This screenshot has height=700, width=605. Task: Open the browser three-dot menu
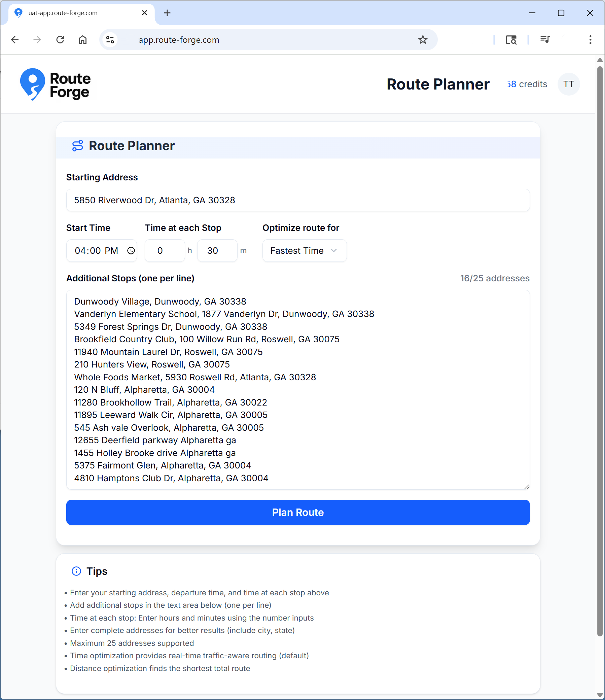(590, 40)
